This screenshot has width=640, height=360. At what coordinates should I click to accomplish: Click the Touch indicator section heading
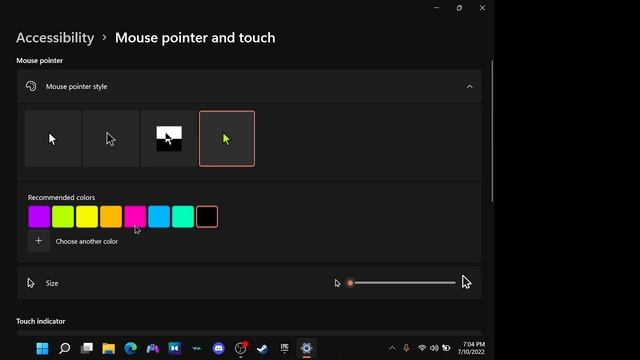click(41, 321)
